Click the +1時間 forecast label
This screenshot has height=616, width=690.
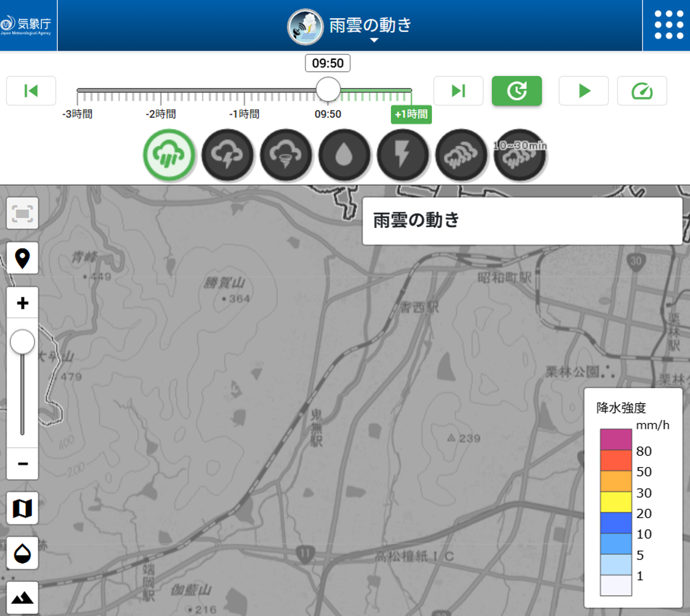[x=411, y=114]
